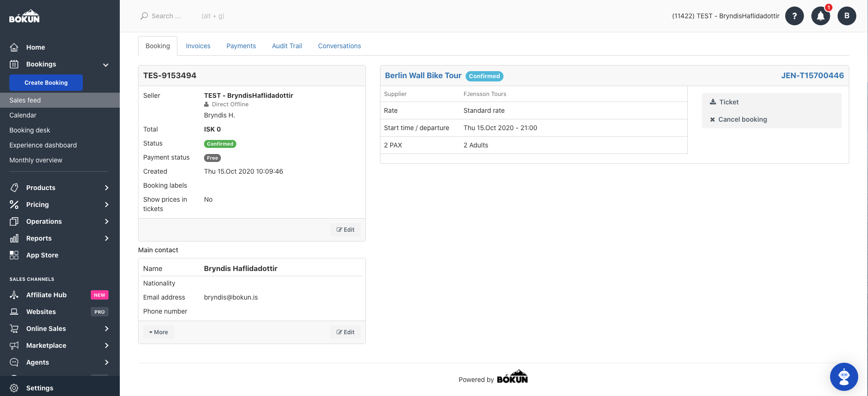Viewport: 868px width, 396px height.
Task: Expand the Pricing submenu arrow
Action: (107, 205)
